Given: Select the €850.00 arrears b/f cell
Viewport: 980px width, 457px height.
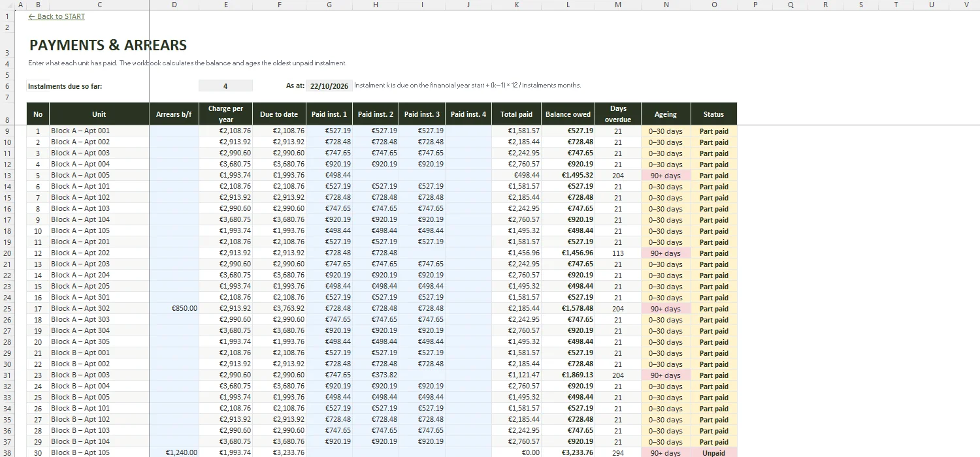Looking at the screenshot, I should 174,309.
